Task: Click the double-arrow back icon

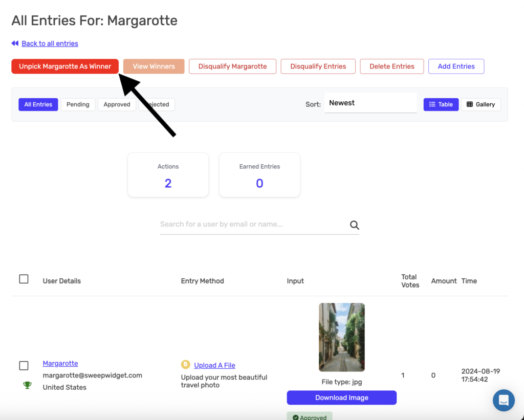Action: point(15,43)
